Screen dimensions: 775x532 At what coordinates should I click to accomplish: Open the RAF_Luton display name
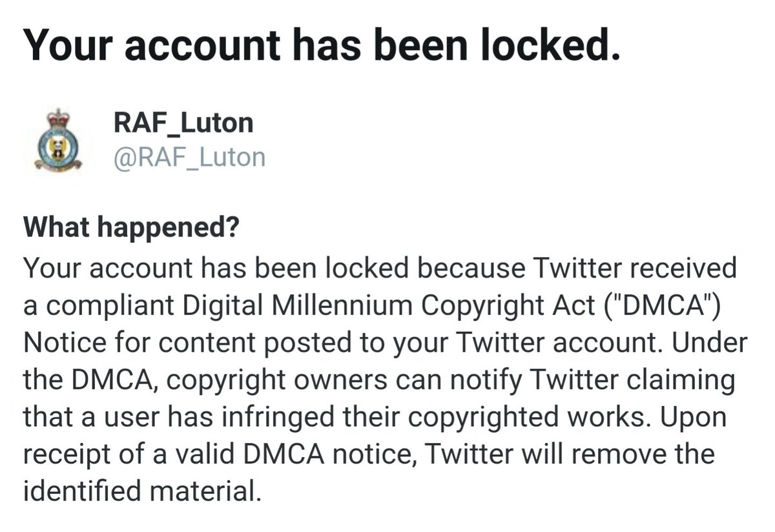183,123
